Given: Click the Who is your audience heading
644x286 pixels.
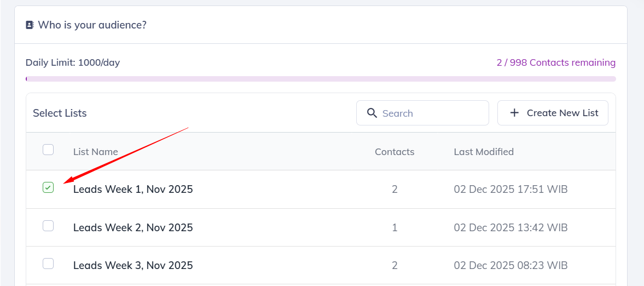Looking at the screenshot, I should pos(92,25).
